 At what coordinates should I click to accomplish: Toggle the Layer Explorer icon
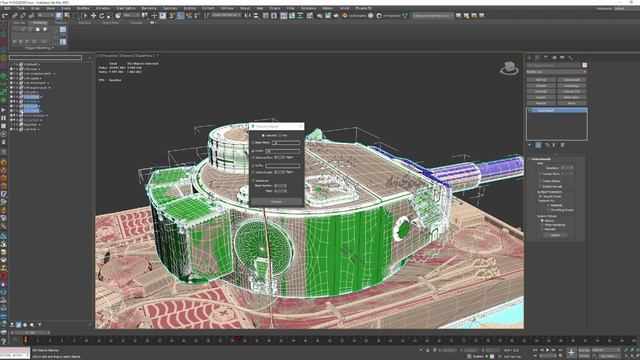(x=274, y=16)
